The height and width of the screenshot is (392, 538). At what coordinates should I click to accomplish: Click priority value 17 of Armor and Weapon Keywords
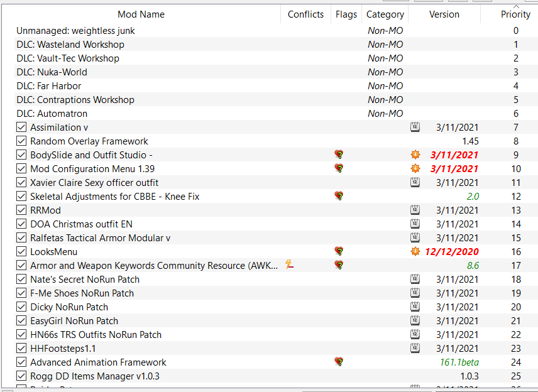516,266
